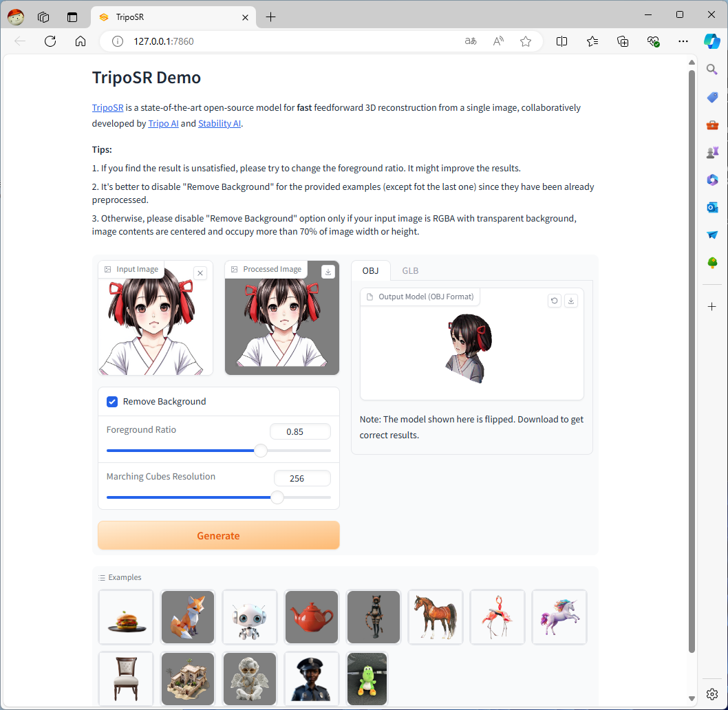Viewport: 728px width, 710px height.
Task: Open the sidebar Microsoft 365 icon
Action: pos(712,180)
